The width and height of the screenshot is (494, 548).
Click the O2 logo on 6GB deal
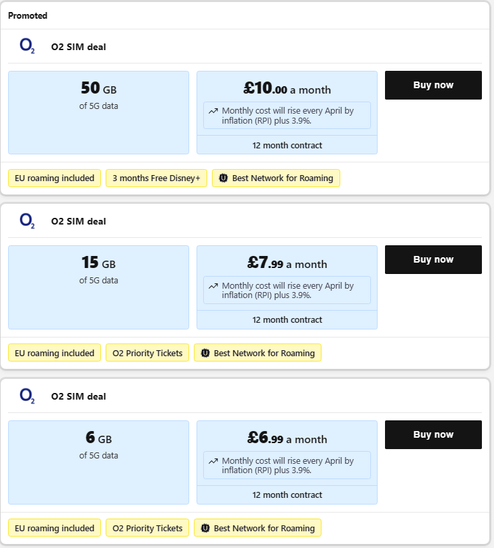27,396
